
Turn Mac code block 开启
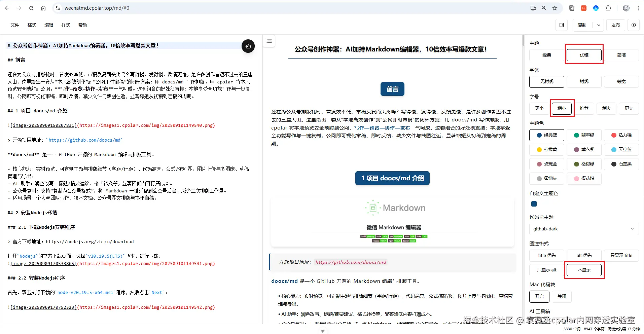coord(539,297)
